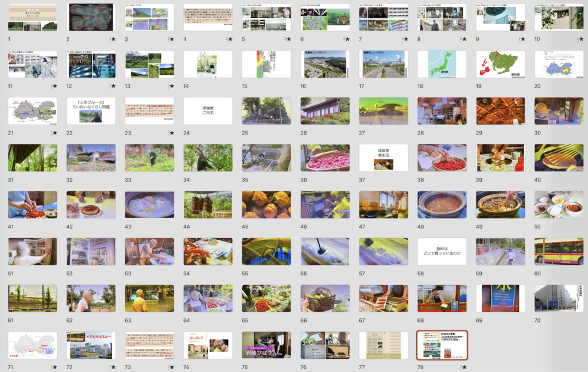
Task: Click the transition star icon under slide 2
Action: [x=113, y=39]
